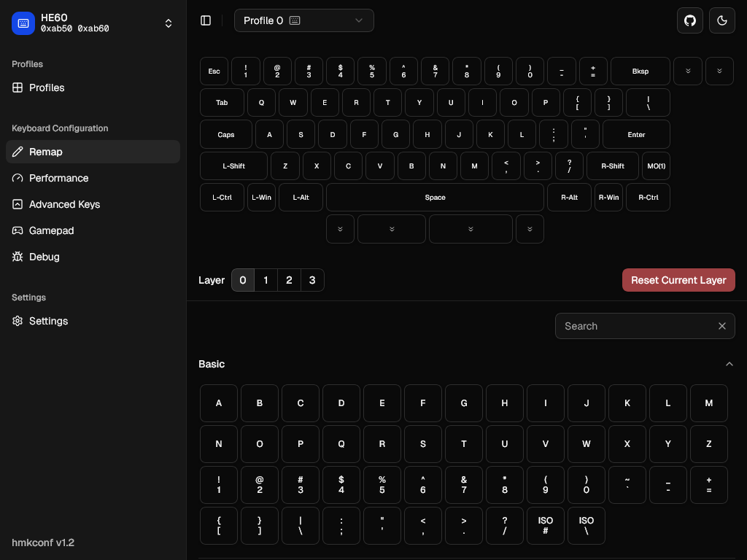Open the device switcher next to HE60
This screenshot has height=560, width=747.
pyautogui.click(x=169, y=23)
